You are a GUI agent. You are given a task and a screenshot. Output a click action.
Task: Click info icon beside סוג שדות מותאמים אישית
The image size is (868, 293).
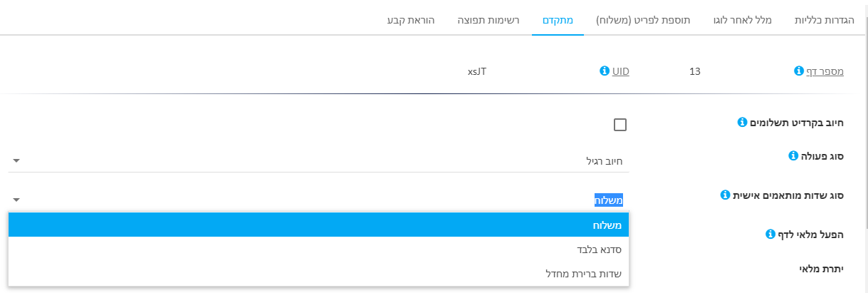point(725,195)
